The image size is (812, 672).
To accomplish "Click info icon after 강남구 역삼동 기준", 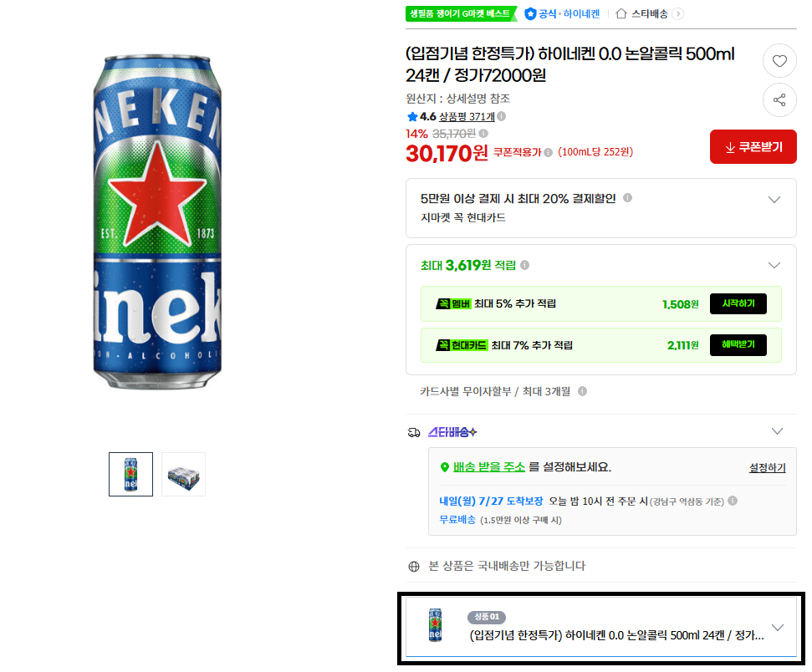I will pos(733,501).
